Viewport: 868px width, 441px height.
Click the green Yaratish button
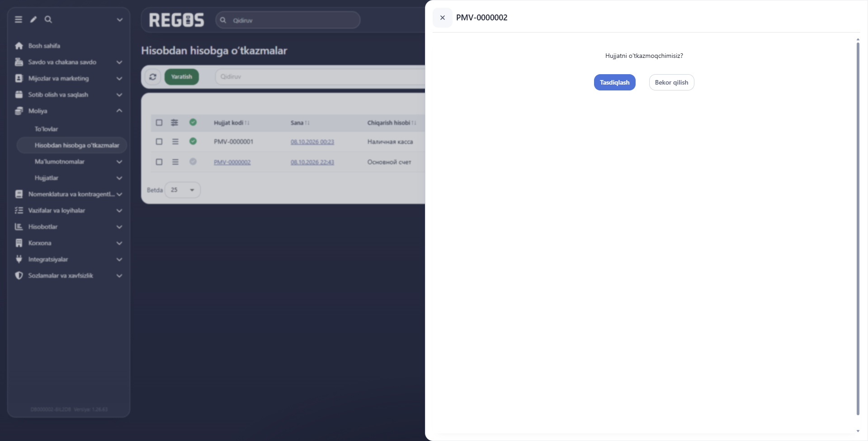click(182, 77)
